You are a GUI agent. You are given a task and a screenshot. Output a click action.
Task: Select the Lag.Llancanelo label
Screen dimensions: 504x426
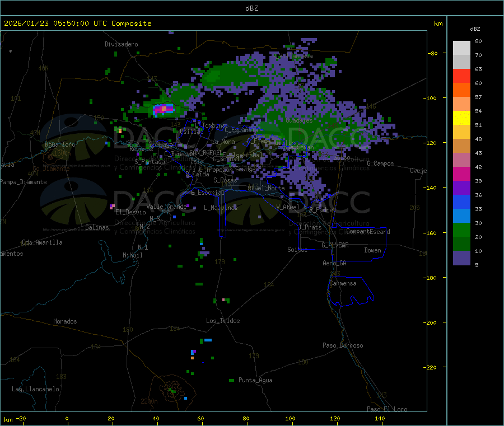coord(35,390)
